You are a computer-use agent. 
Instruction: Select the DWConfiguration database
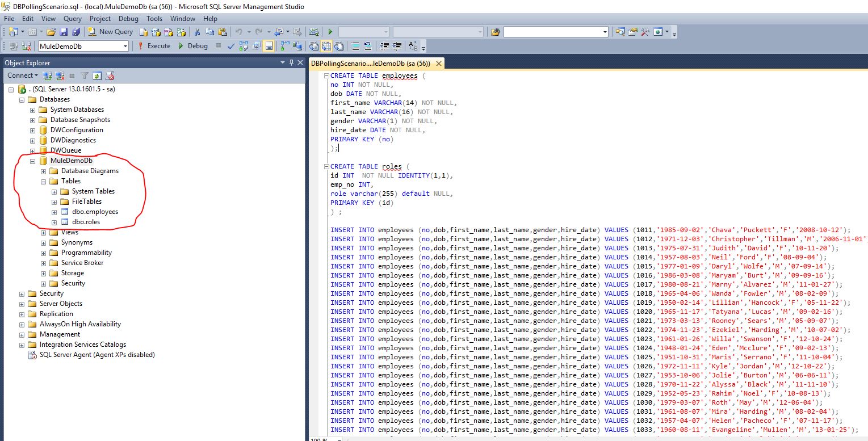tap(77, 130)
